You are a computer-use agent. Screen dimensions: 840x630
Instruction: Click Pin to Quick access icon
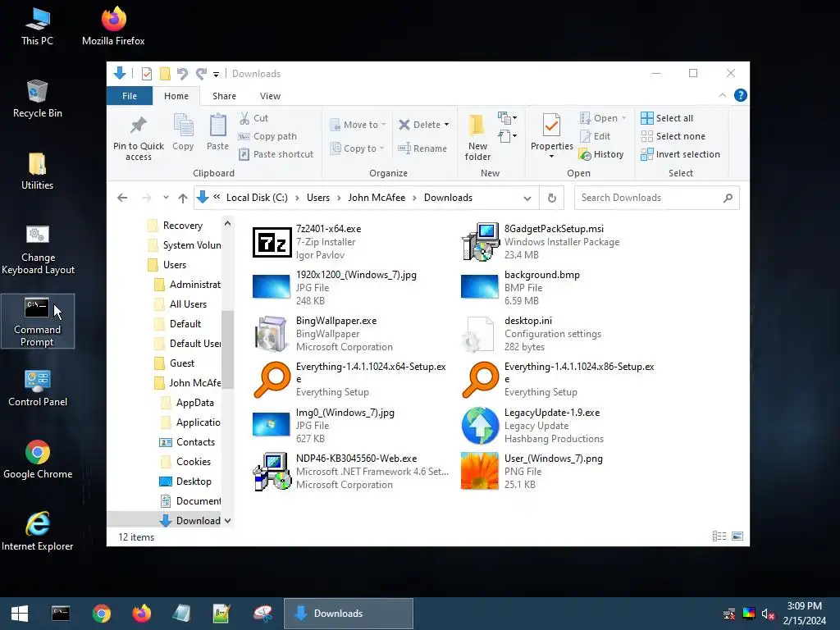[x=138, y=125]
